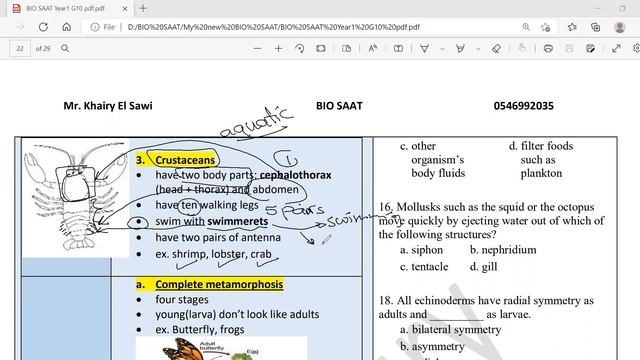Viewport: 640px width, 360px height.
Task: Select the Highlight tool
Action: point(460,49)
